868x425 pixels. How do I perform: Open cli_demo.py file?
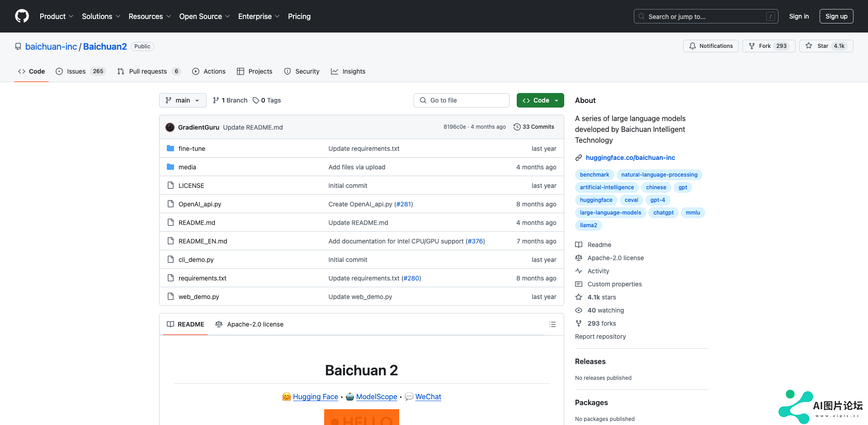tap(196, 260)
